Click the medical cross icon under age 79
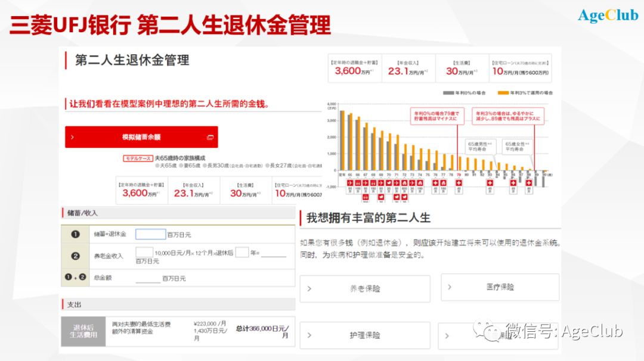644x361 pixels. click(459, 182)
